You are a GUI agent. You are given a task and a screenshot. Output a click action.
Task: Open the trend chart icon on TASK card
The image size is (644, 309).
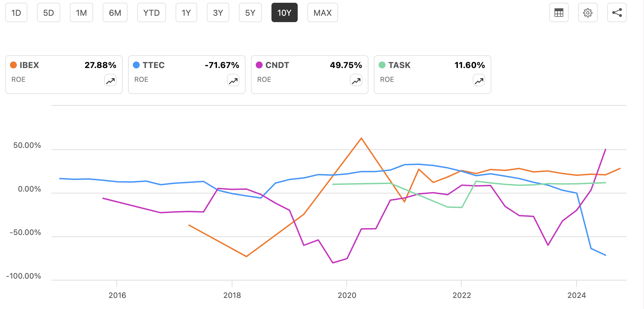tap(479, 81)
